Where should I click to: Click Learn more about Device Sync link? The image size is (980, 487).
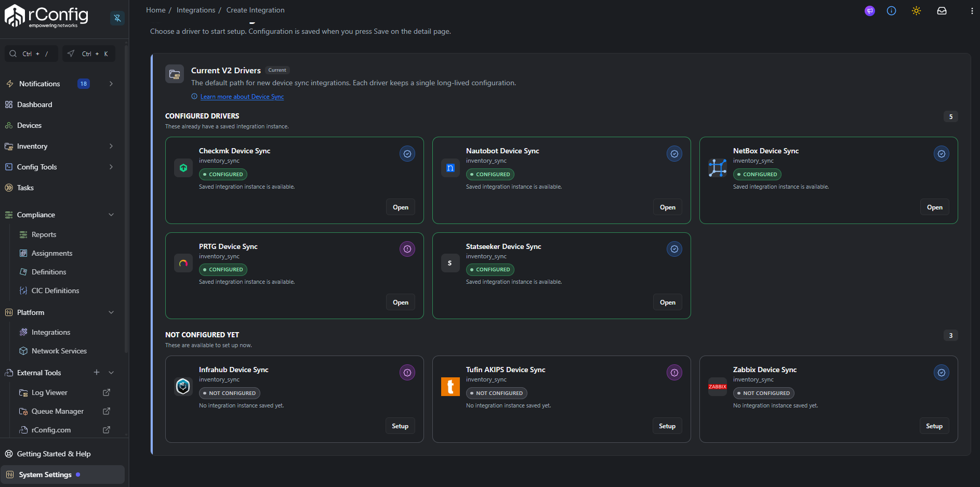pos(242,97)
